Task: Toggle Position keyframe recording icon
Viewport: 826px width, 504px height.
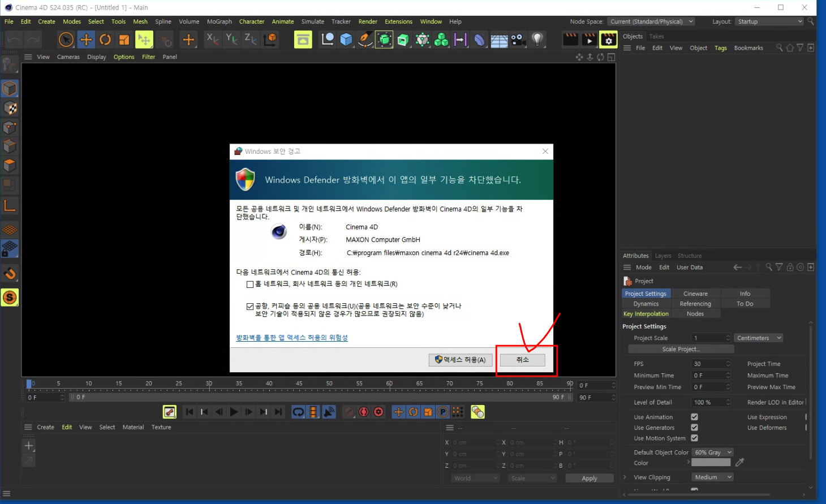Action: [398, 412]
